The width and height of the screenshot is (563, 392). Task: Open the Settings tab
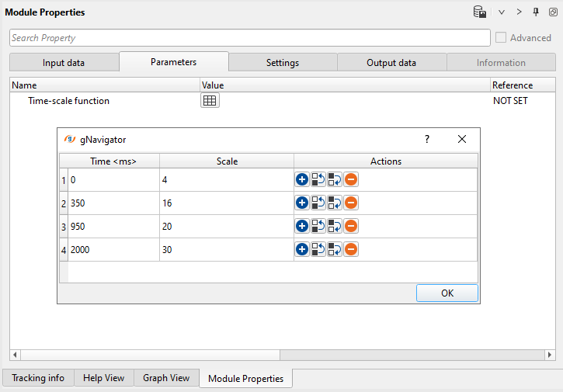tap(283, 63)
